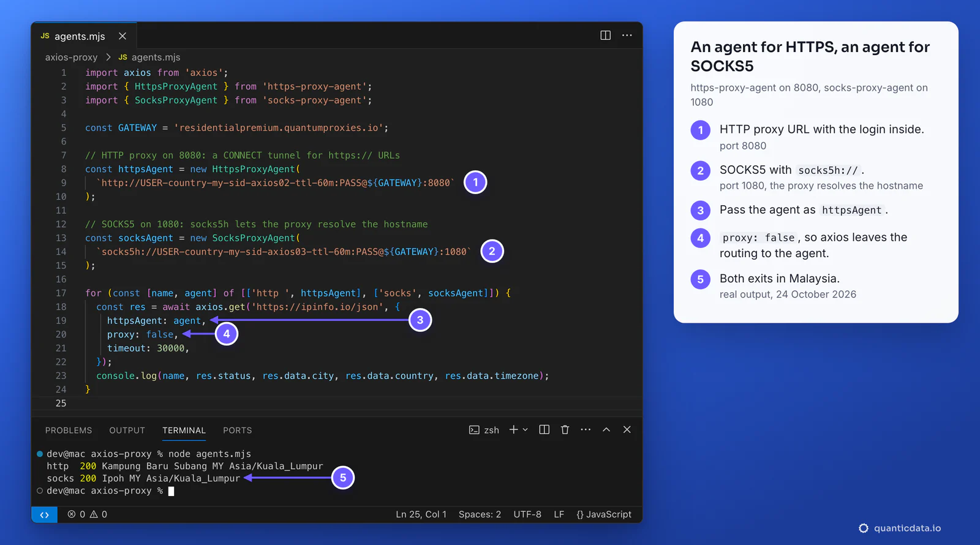Switch to the PROBLEMS panel tab
980x545 pixels.
pos(69,430)
